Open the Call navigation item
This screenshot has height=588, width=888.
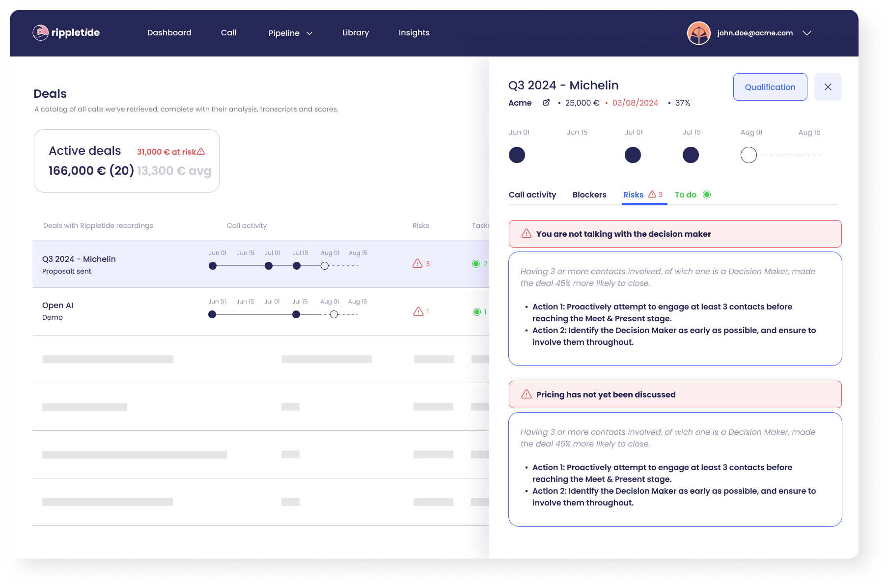tap(229, 32)
